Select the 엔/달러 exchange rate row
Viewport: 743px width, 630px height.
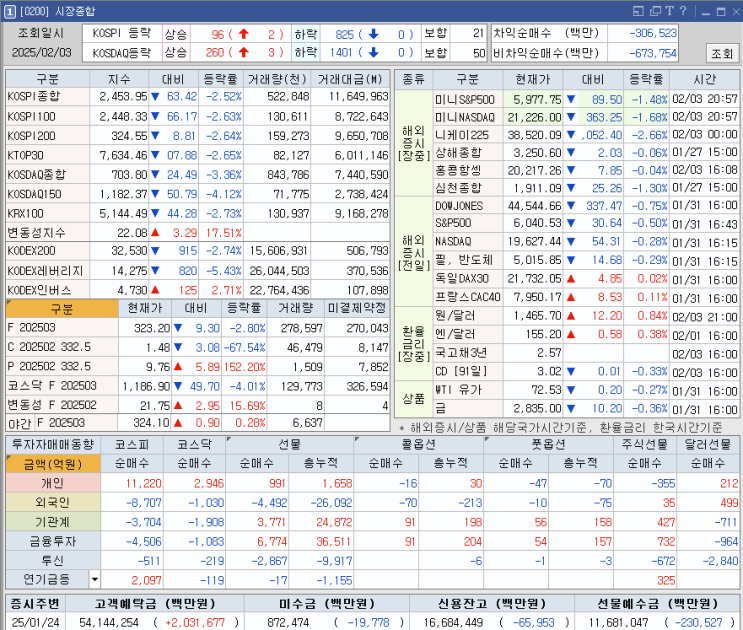(x=586, y=334)
